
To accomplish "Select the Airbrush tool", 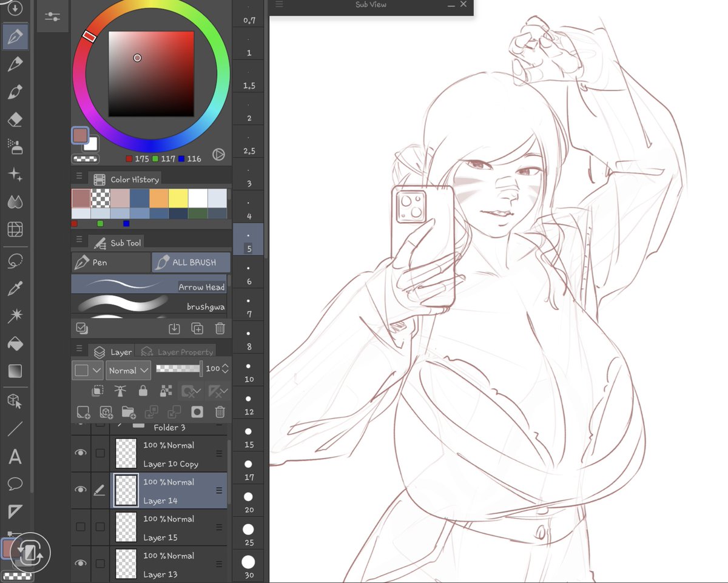I will (x=15, y=146).
